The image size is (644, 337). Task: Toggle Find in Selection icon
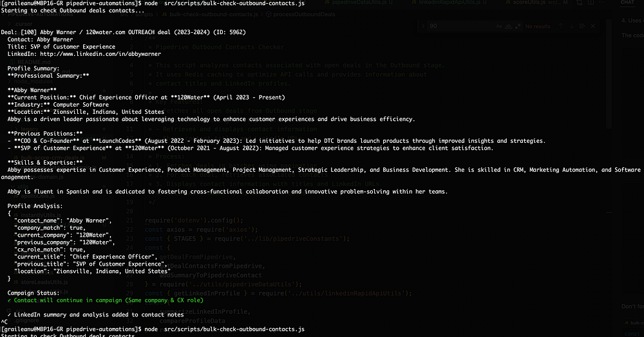[582, 26]
